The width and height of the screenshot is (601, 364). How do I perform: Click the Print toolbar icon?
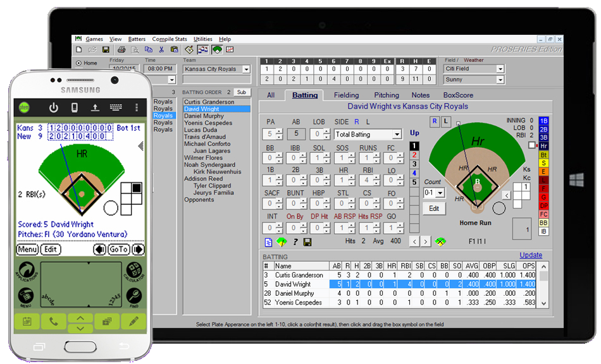click(121, 49)
